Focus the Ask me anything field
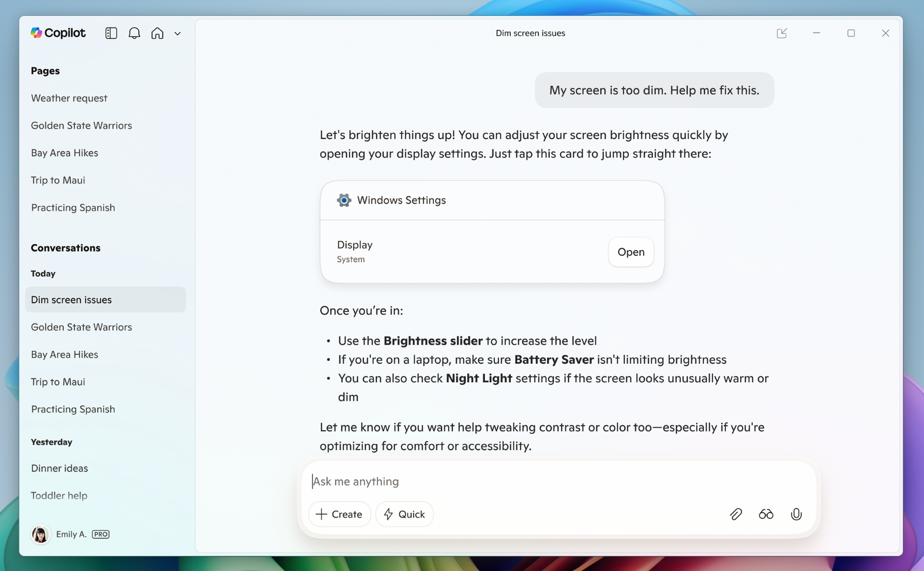This screenshot has height=571, width=924. click(560, 481)
